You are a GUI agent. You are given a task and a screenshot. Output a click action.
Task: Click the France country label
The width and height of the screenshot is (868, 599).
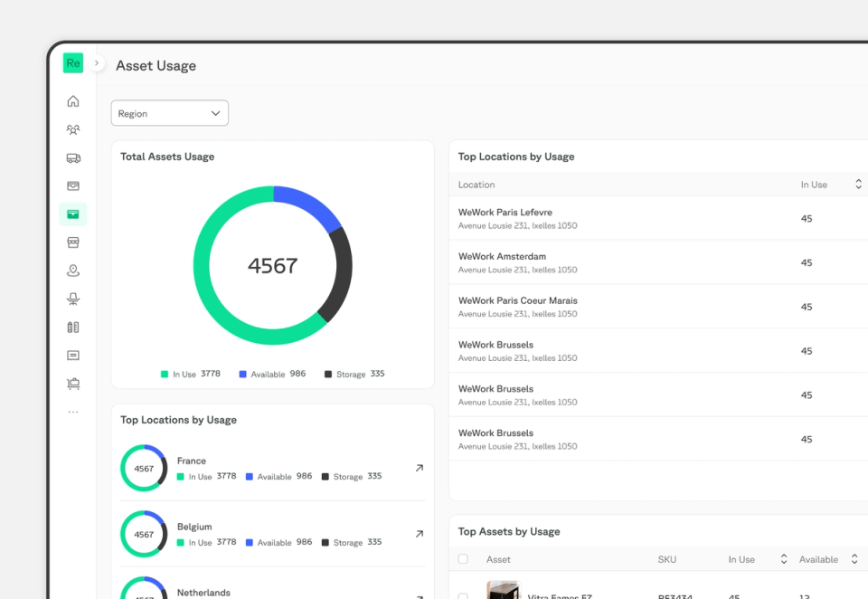pyautogui.click(x=192, y=461)
